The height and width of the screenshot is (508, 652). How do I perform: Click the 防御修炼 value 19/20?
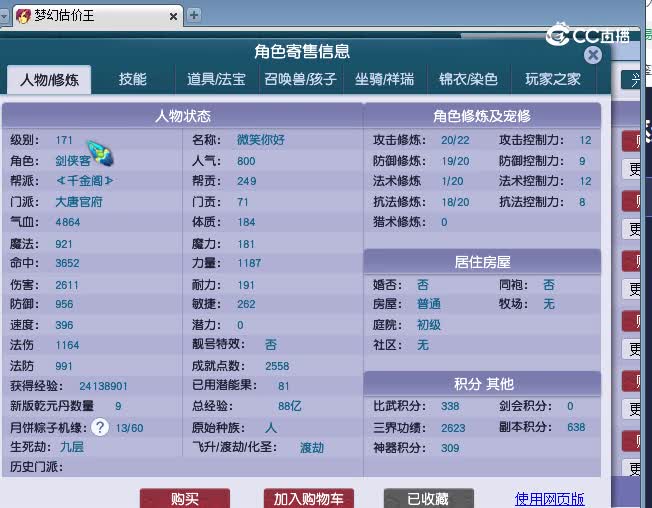[455, 161]
